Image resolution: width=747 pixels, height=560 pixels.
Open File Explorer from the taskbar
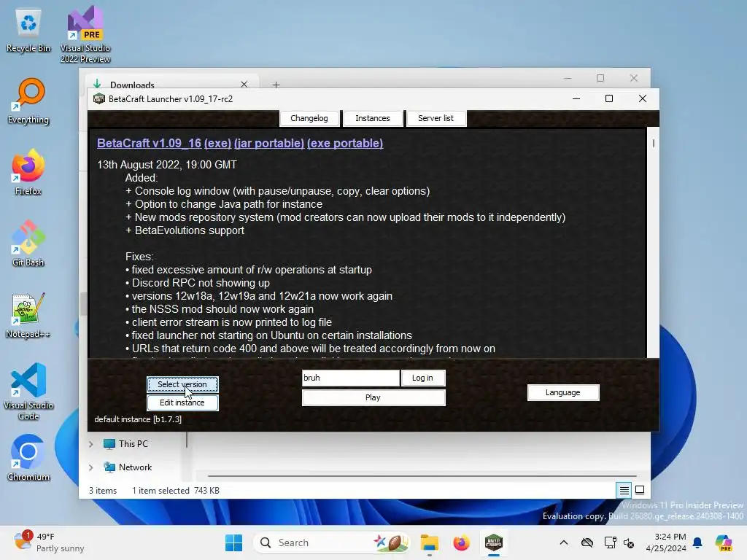click(x=429, y=542)
